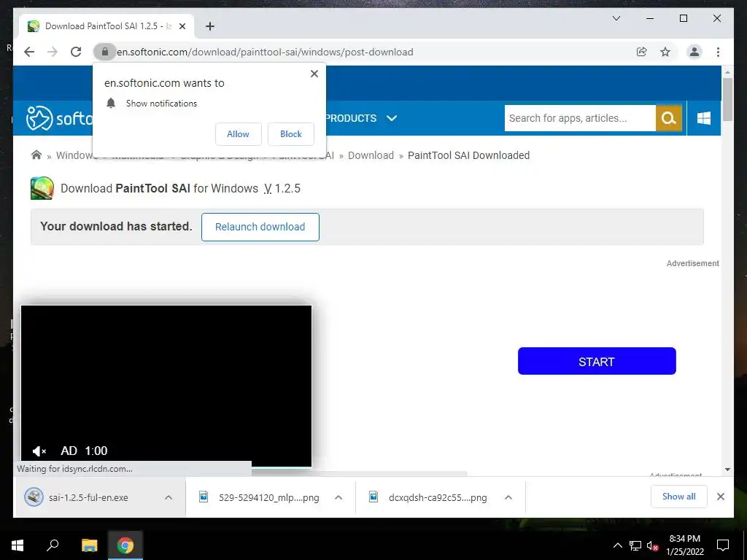
Task: Click the Chrome taskbar icon
Action: pos(125,545)
